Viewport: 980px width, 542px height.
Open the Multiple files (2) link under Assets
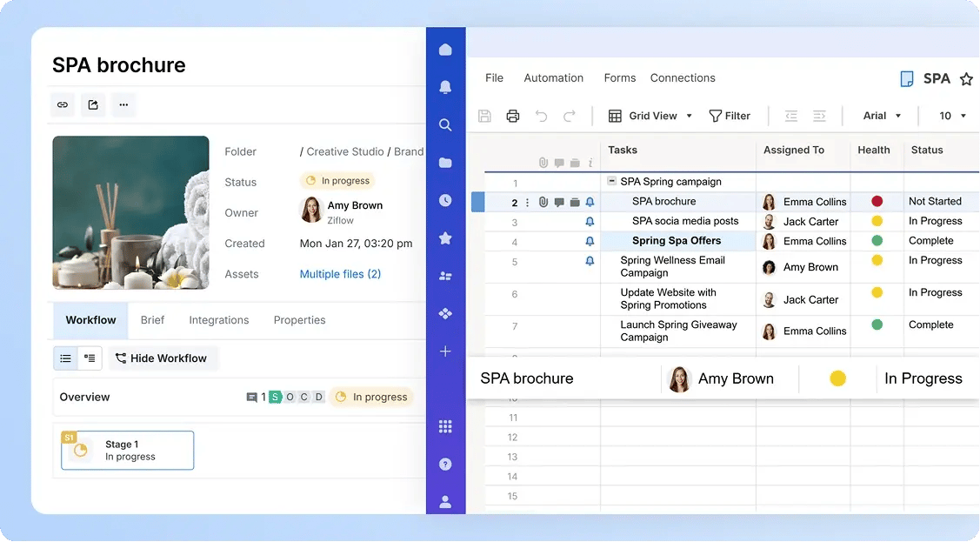339,273
